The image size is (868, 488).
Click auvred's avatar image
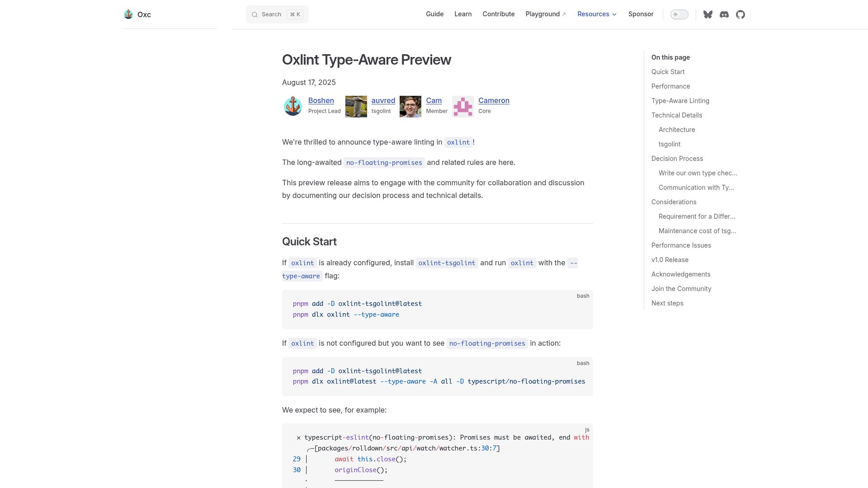click(356, 107)
